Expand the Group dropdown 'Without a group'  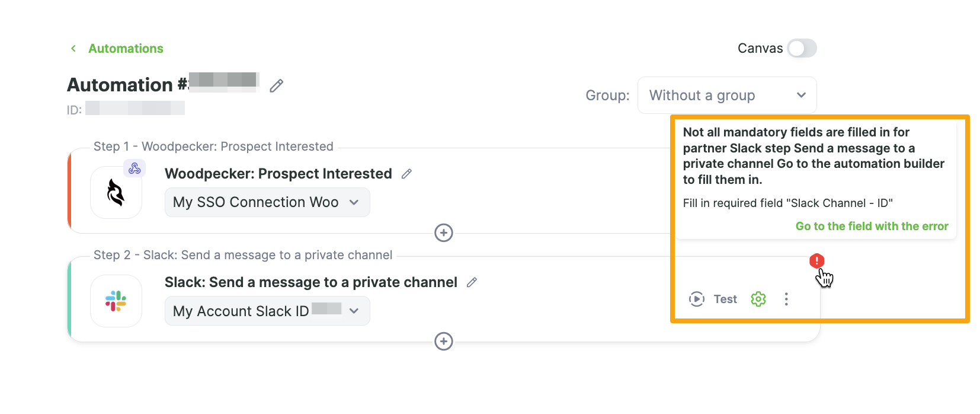(x=726, y=95)
